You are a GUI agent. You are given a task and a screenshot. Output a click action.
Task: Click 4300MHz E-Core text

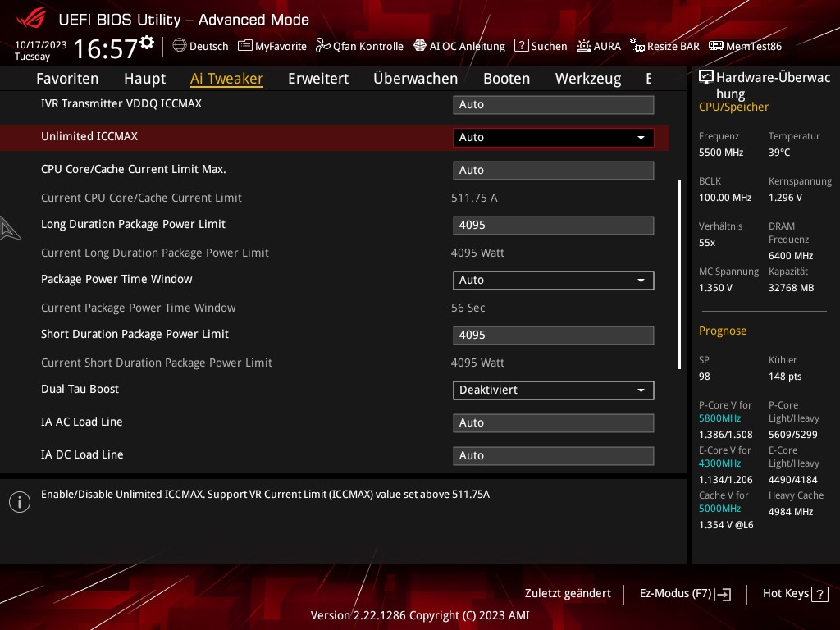click(719, 463)
